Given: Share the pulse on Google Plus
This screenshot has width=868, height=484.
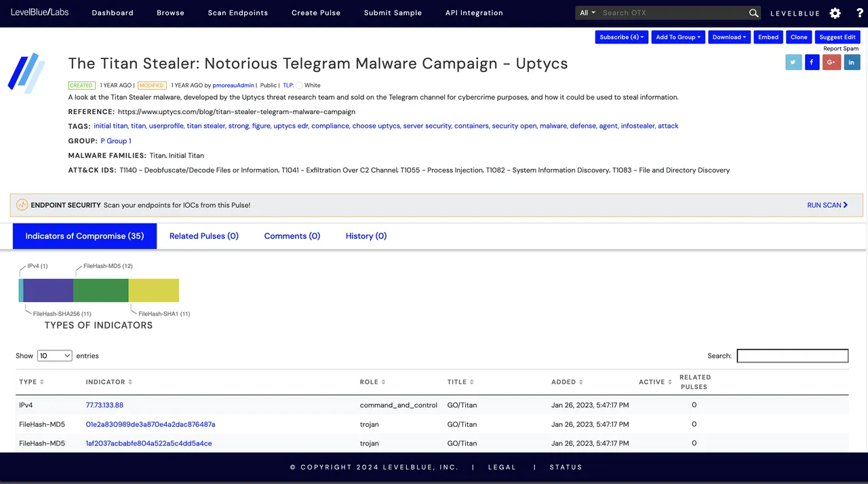Looking at the screenshot, I should [831, 62].
